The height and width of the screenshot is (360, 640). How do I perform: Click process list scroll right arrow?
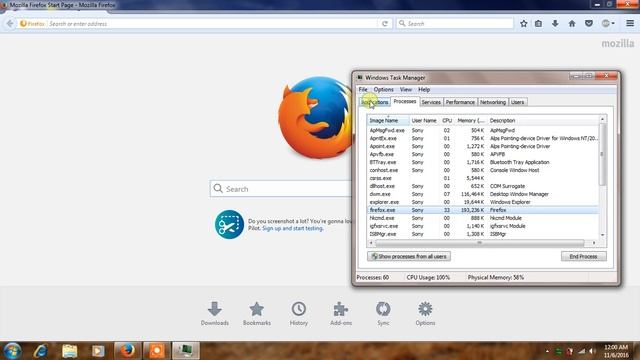tap(594, 243)
